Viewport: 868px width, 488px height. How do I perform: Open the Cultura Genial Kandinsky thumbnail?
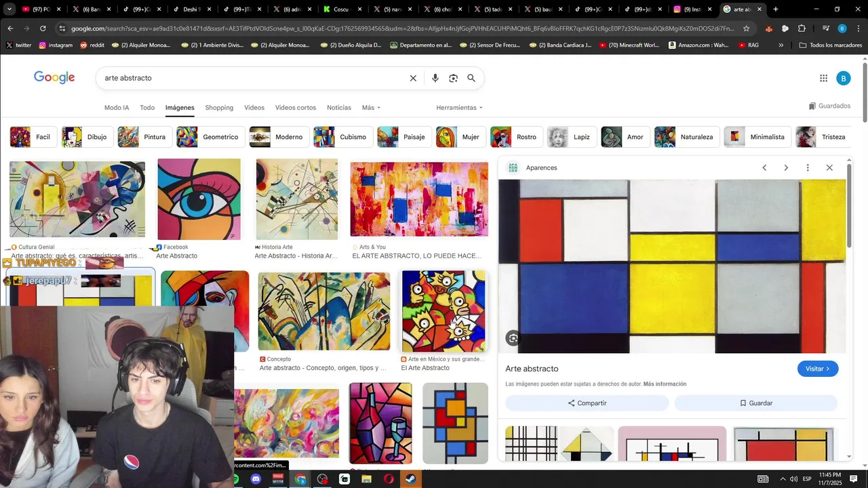click(77, 199)
